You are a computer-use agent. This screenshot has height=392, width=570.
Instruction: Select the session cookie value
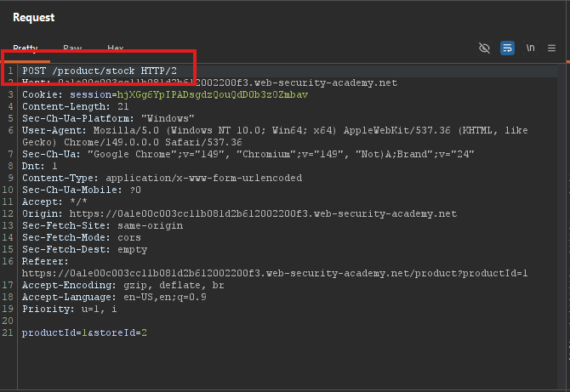[x=213, y=95]
